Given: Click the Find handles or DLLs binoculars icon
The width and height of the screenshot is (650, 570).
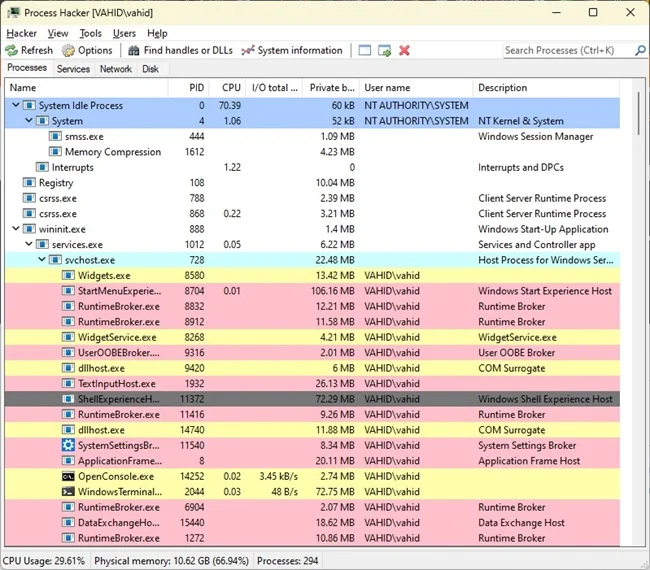Looking at the screenshot, I should pyautogui.click(x=132, y=50).
